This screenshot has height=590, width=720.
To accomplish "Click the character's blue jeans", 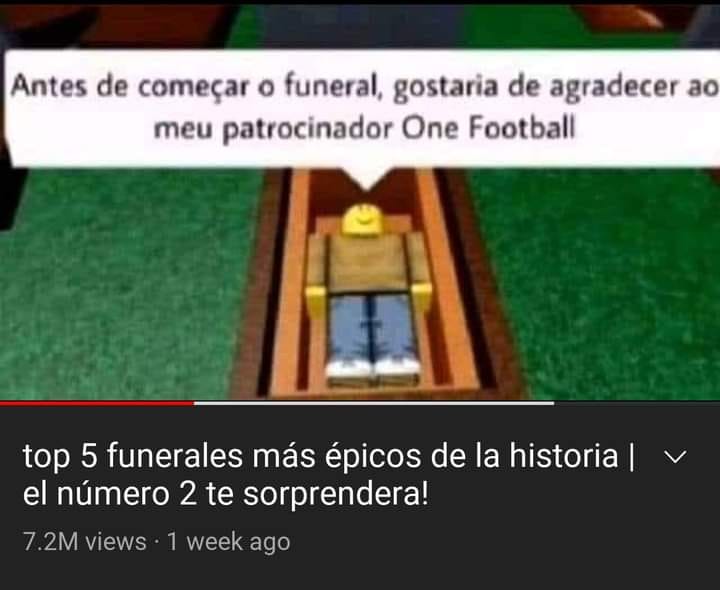I will click(371, 327).
